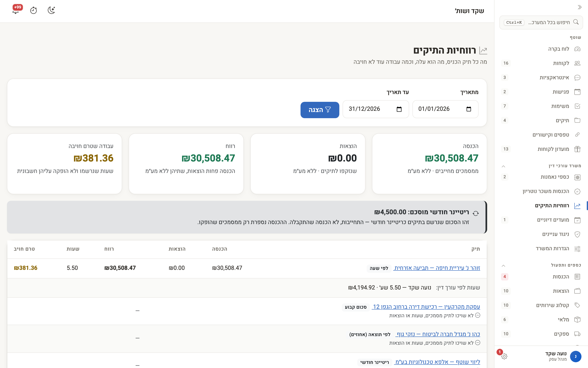Click the הצגה filter button
This screenshot has width=588, height=368.
pos(320,110)
